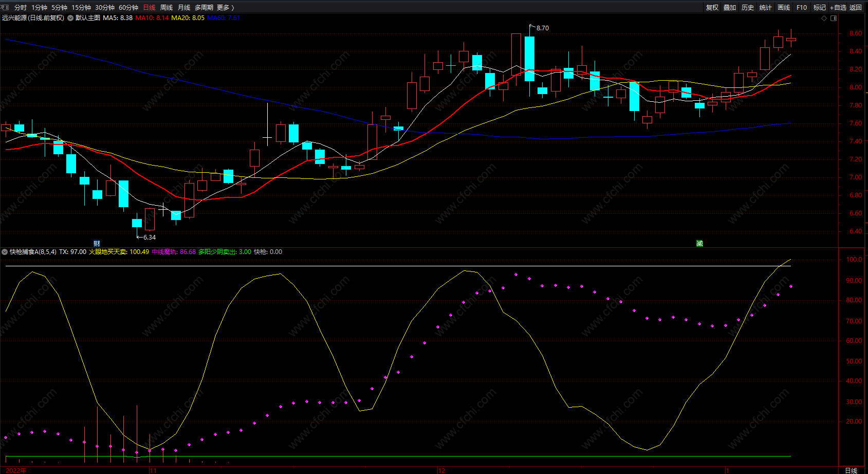
Task: Open the 画线 drawing tools
Action: coord(784,7)
